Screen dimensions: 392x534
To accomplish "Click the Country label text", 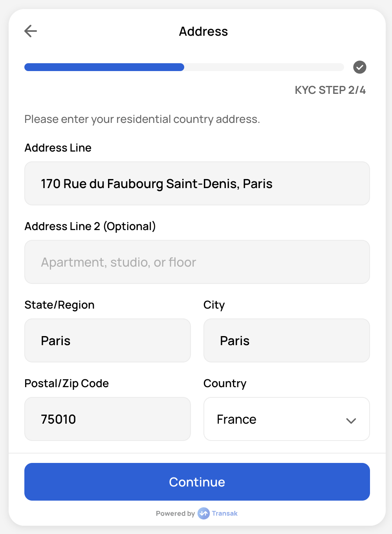I will tap(225, 383).
